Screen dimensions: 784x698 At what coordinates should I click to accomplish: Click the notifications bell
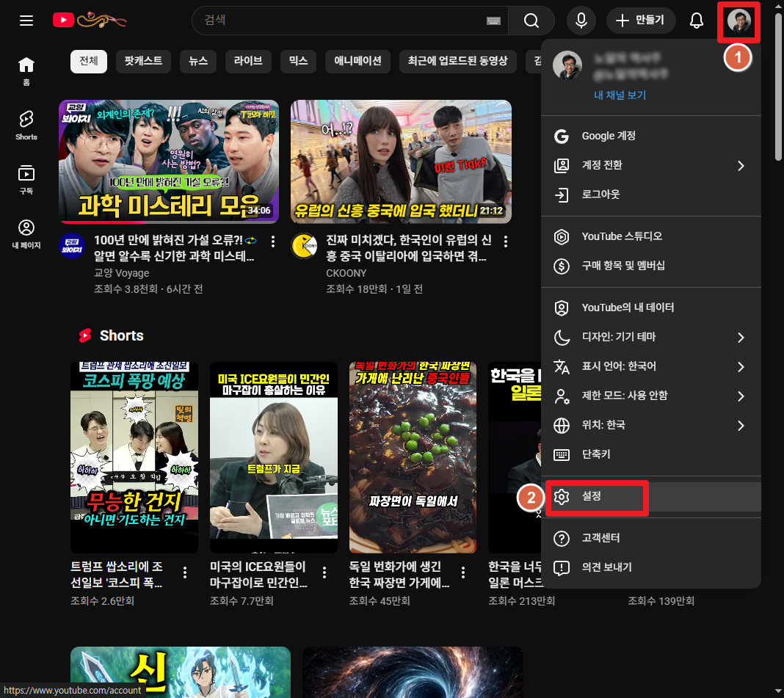(695, 21)
